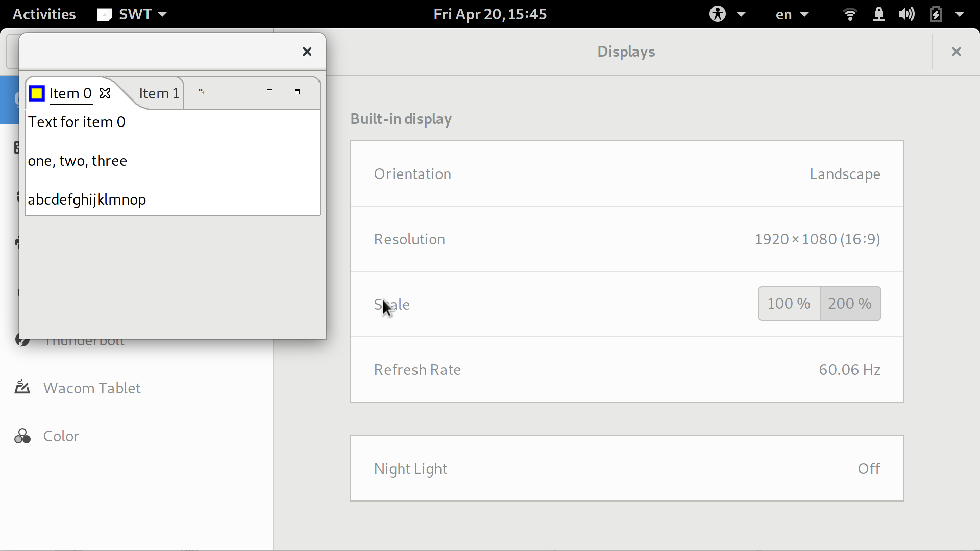Close the Item 0 tab with its X icon
980x551 pixels.
pos(105,93)
